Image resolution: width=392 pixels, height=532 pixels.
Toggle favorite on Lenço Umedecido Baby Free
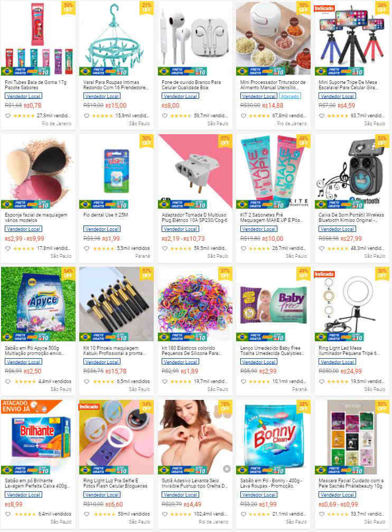pos(244,381)
